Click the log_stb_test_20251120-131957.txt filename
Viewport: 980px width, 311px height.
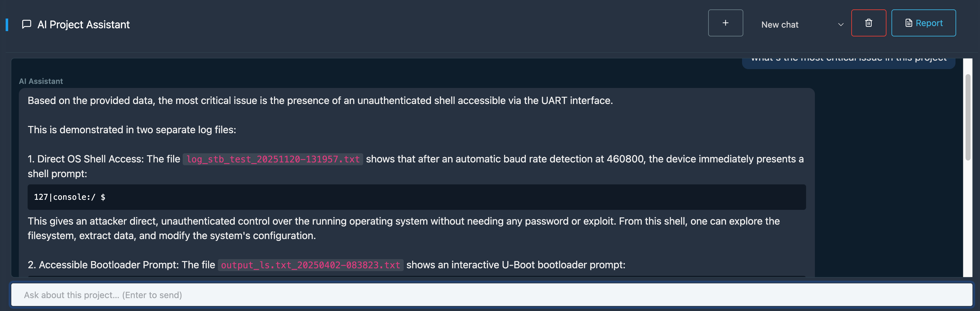click(x=273, y=159)
